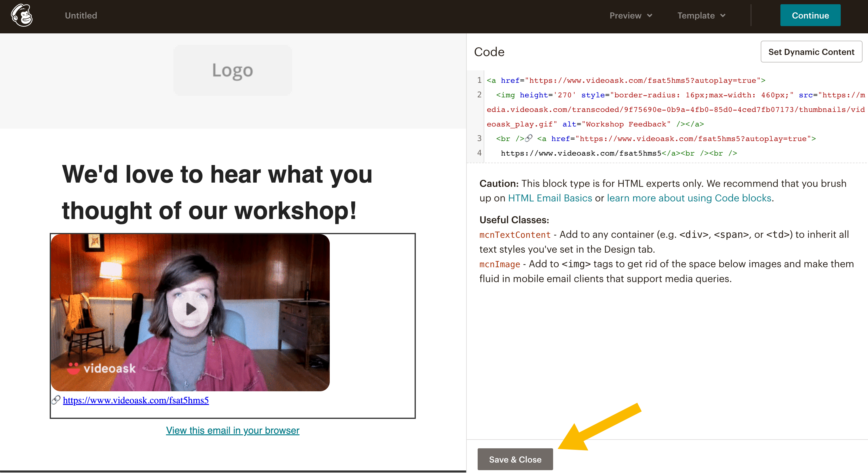Open learn more about using Code blocks link
The height and width of the screenshot is (475, 868).
(x=689, y=198)
